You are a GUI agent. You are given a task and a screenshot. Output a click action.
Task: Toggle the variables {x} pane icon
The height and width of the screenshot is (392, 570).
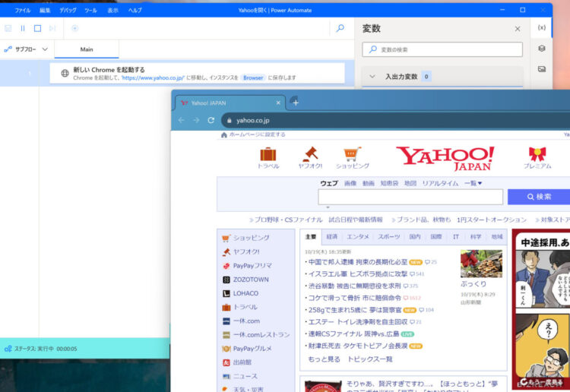pyautogui.click(x=542, y=27)
